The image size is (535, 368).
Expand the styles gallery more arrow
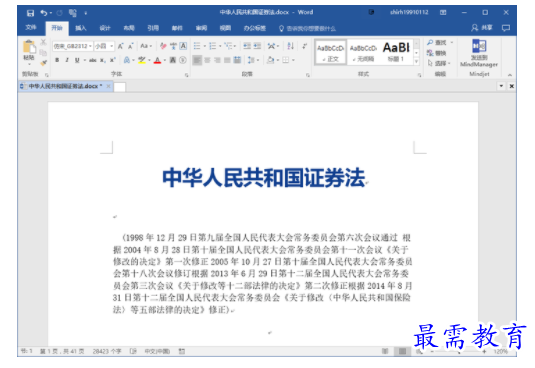pos(416,62)
